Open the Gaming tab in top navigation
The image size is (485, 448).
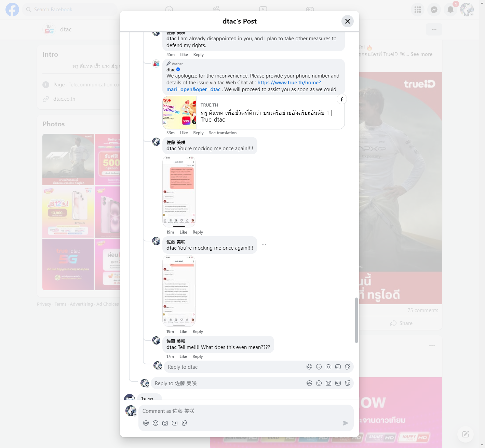pyautogui.click(x=310, y=9)
